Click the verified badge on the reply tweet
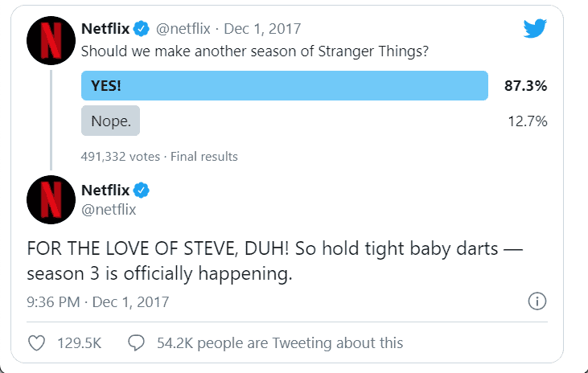 142,191
